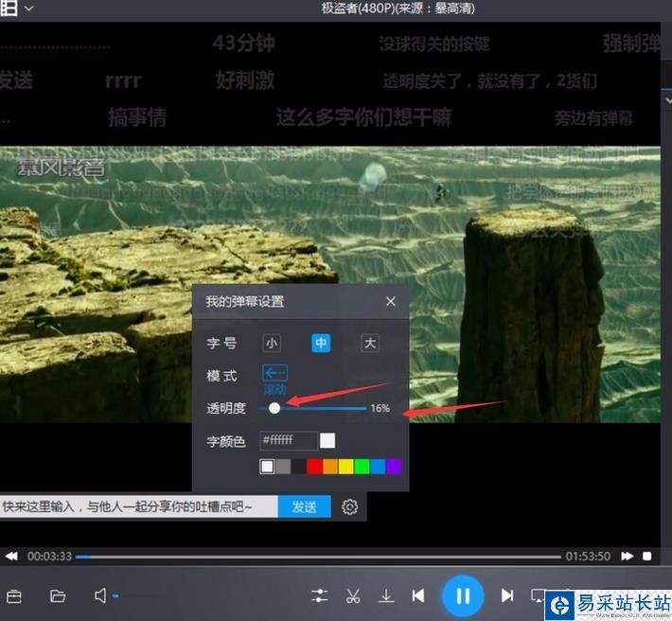Click the current time 00:03:33
Screen dimensions: 672x621
[x=49, y=557]
